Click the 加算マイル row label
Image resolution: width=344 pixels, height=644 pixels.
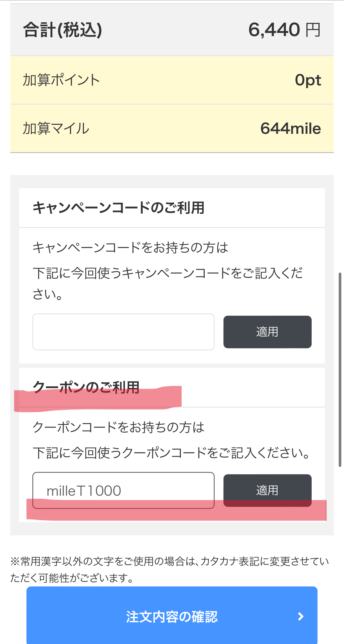coord(56,128)
